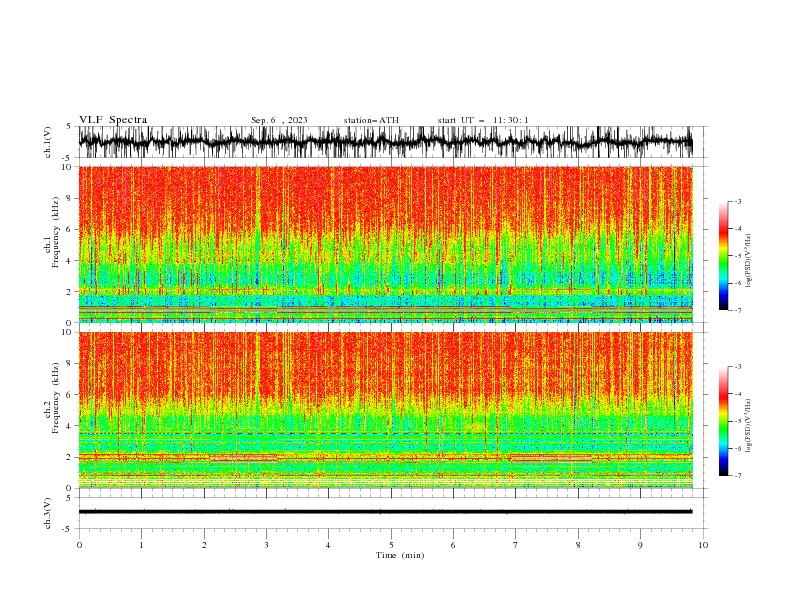The width and height of the screenshot is (792, 612).
Task: Click the 'start UT = 11:30:1' text
Action: (483, 120)
